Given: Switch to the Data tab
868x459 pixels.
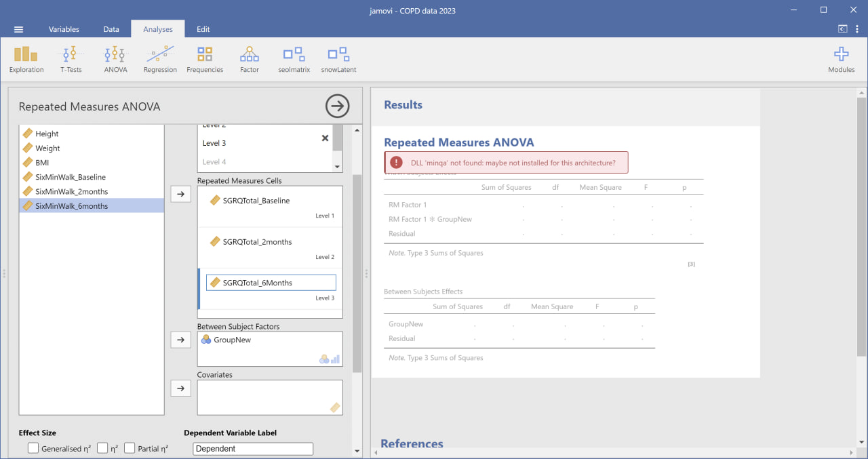Looking at the screenshot, I should [111, 29].
